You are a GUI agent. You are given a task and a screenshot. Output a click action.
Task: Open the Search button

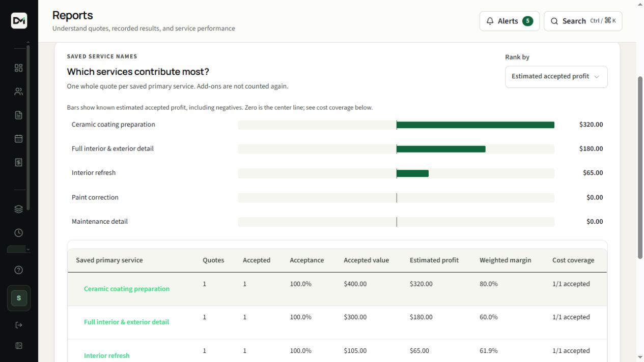583,21
